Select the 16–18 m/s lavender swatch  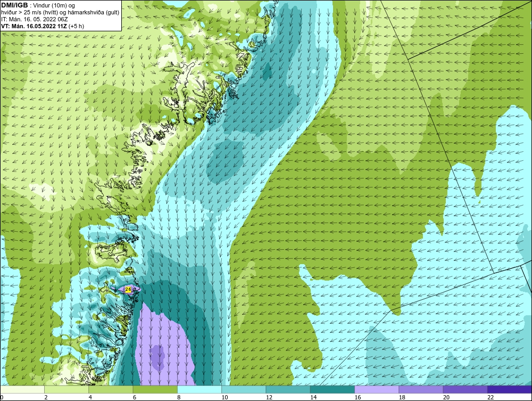tap(377, 389)
